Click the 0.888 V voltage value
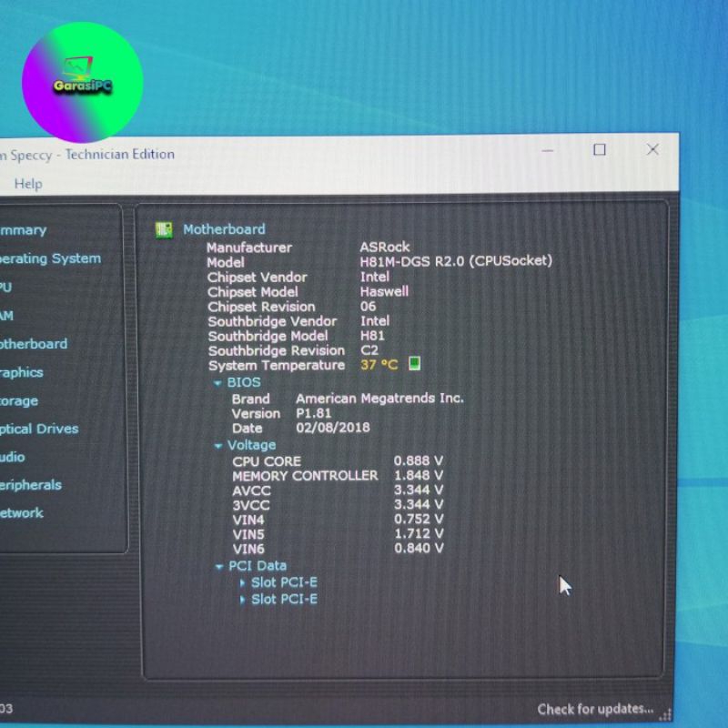Viewport: 728px width, 728px height. [419, 460]
